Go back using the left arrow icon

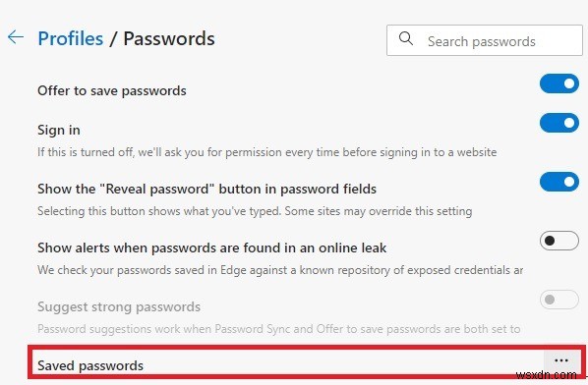[x=16, y=37]
